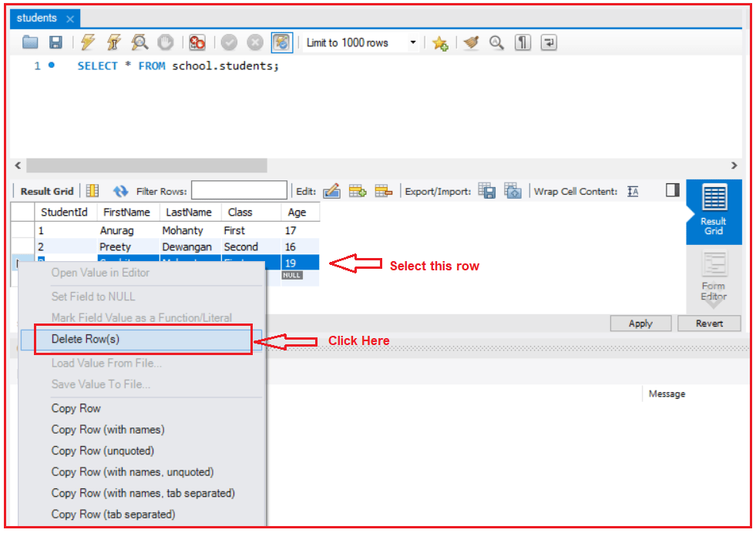Select Mark Field Value as a Function/Literal

[x=142, y=317]
